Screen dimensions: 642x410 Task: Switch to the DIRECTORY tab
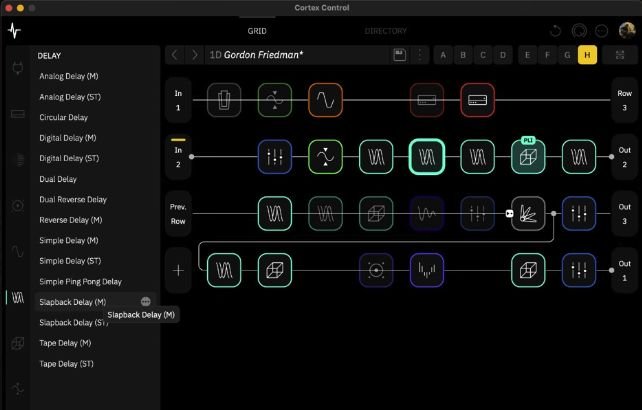coord(385,31)
